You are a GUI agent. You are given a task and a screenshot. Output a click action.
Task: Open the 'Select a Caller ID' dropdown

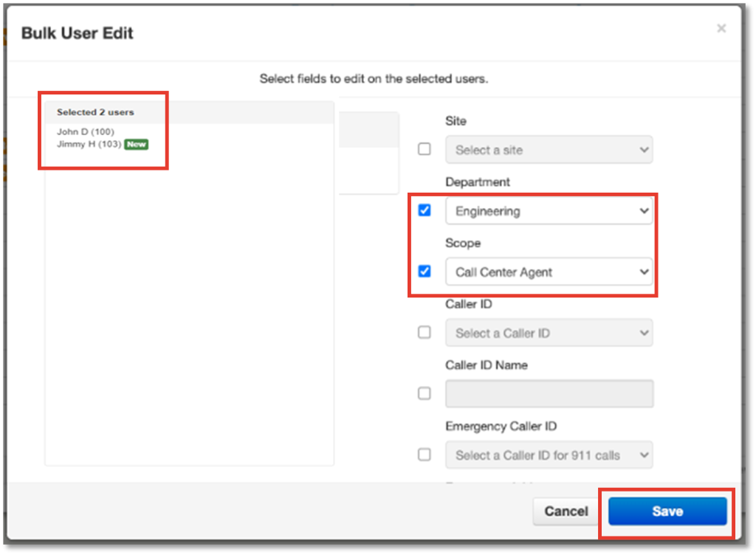click(x=549, y=333)
